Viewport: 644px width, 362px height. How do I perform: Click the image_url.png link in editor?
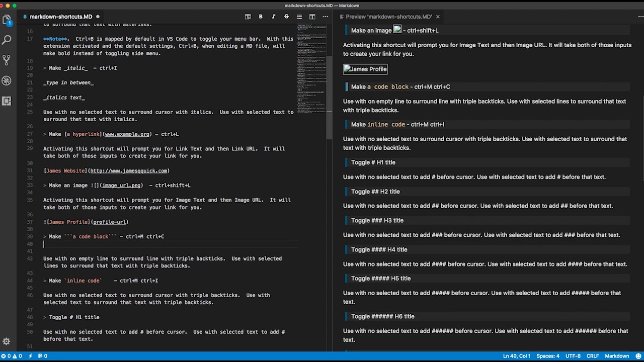(x=122, y=186)
